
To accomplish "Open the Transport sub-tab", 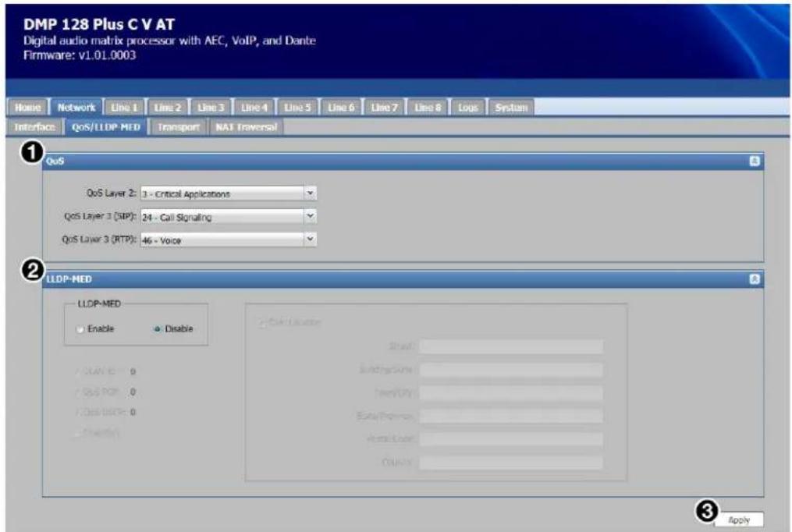I will pyautogui.click(x=179, y=127).
